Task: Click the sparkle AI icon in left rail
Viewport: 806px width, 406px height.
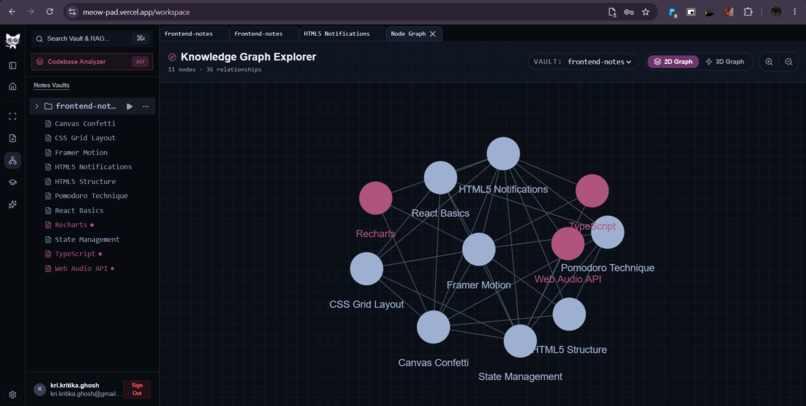Action: (x=13, y=205)
